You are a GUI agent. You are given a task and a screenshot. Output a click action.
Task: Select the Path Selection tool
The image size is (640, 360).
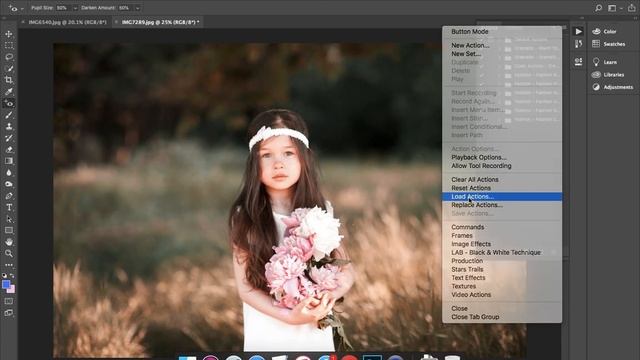[9, 219]
